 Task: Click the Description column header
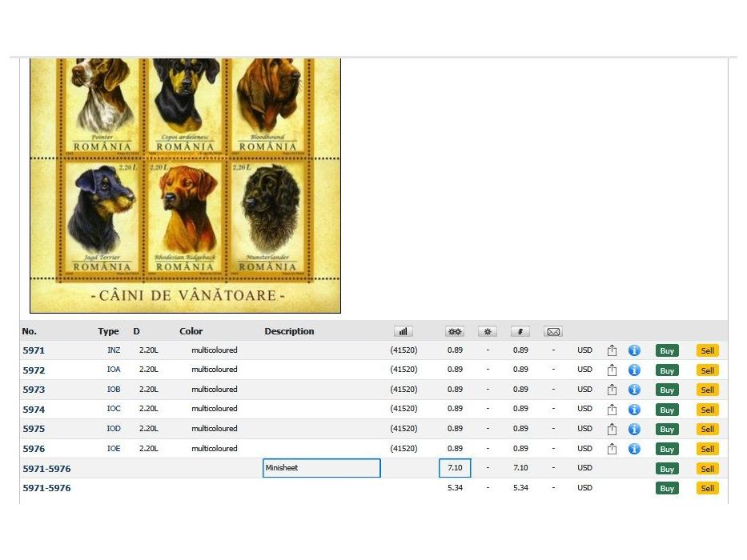[x=289, y=331]
